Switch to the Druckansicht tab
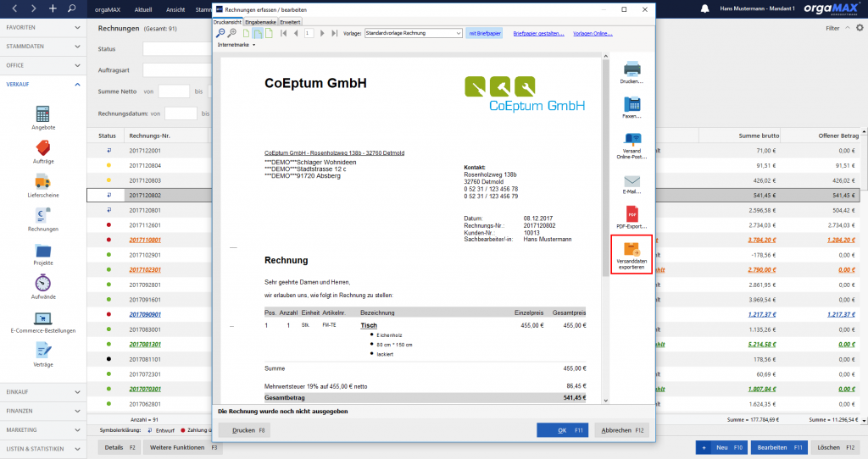 point(227,22)
